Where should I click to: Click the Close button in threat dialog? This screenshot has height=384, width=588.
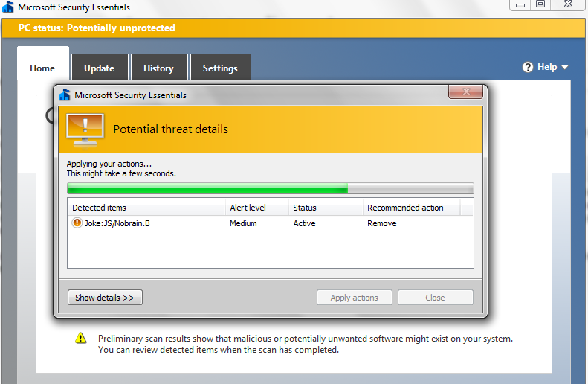436,297
